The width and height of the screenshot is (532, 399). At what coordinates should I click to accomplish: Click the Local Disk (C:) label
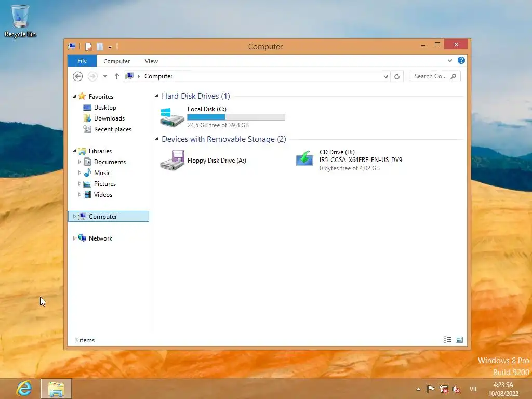point(207,109)
